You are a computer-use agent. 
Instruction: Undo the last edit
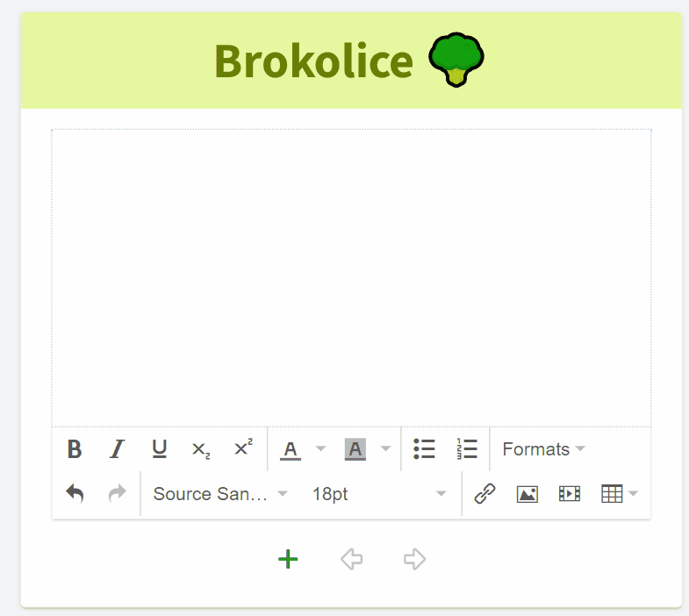point(75,494)
